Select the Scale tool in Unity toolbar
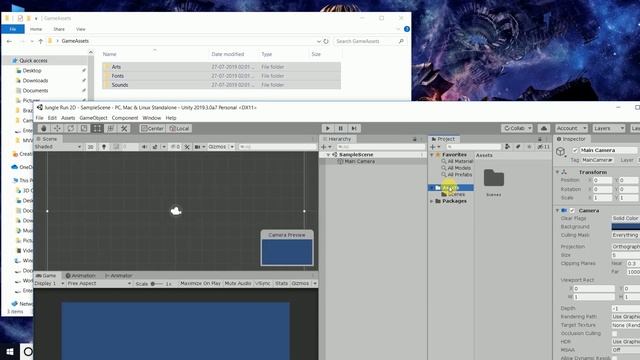Screen dimensions: 640x360 click(x=84, y=128)
